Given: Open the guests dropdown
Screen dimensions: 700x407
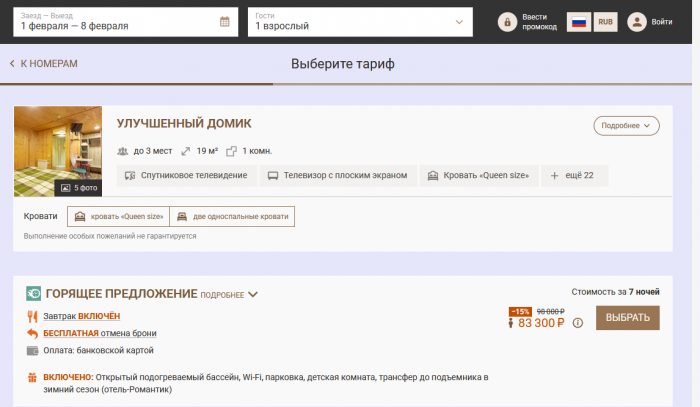Looking at the screenshot, I should pyautogui.click(x=360, y=21).
